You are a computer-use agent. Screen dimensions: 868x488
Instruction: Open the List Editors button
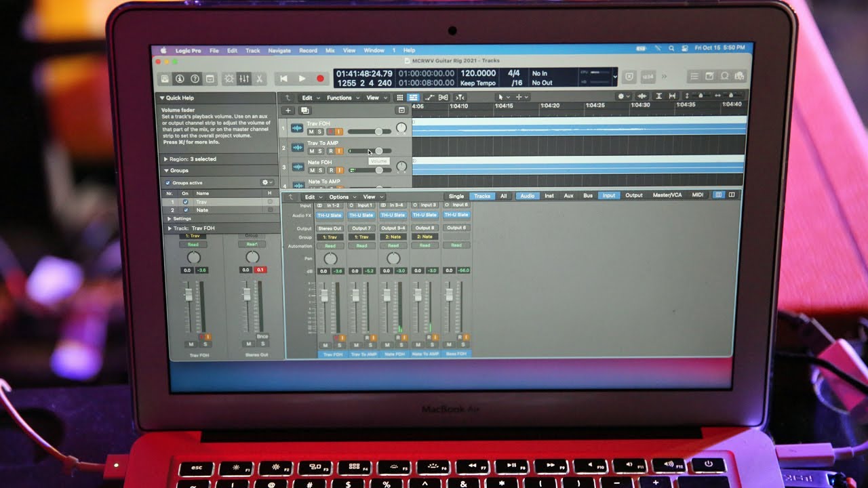[694, 77]
